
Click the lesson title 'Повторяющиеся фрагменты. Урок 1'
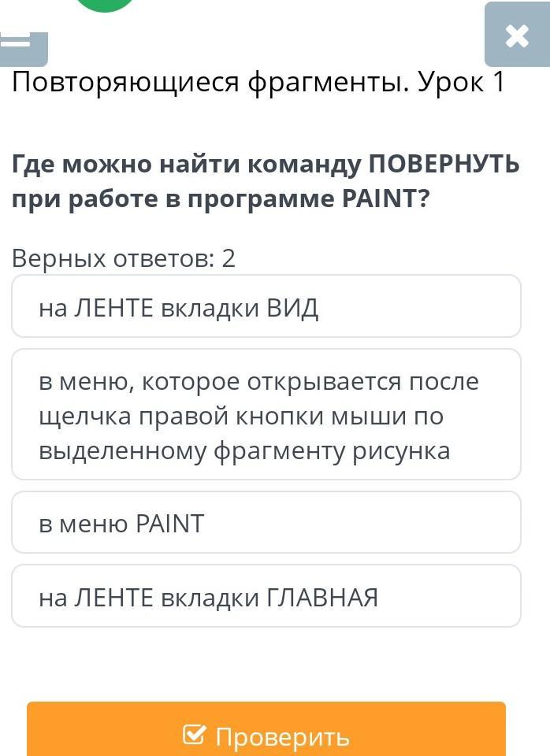point(258,81)
